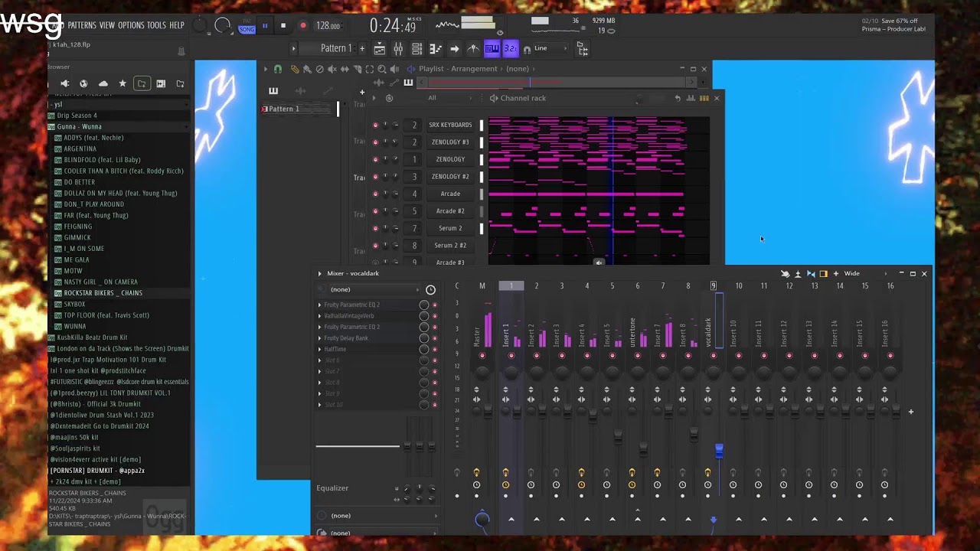This screenshot has width=980, height=551.
Task: Open the Line snap dropdown
Action: [x=551, y=48]
